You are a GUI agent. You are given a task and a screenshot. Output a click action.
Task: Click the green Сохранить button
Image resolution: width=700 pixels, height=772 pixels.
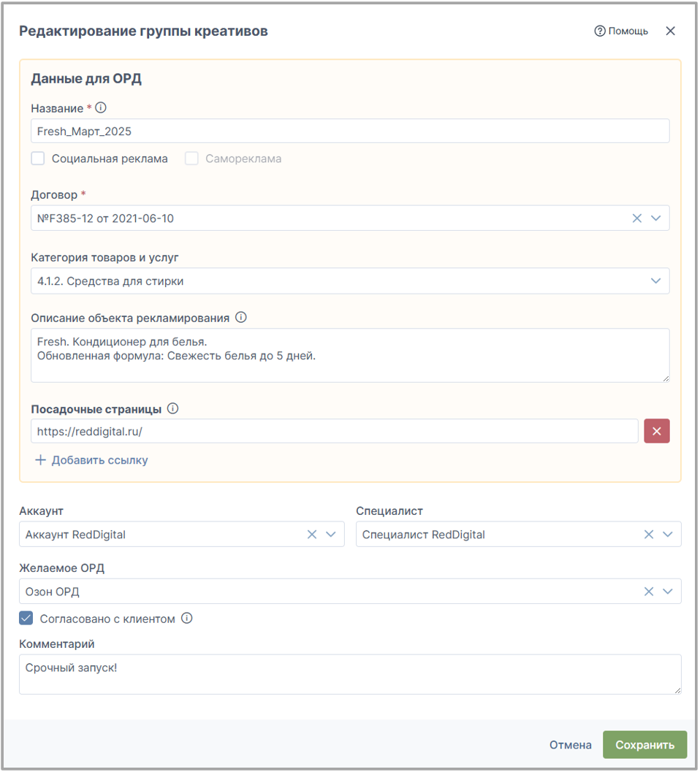click(644, 744)
